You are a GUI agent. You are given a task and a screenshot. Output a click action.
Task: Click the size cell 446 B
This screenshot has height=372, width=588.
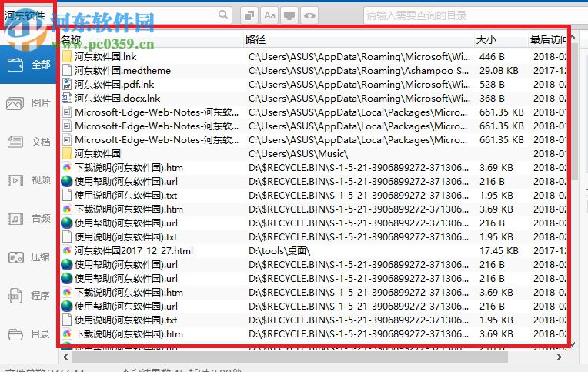pos(492,57)
